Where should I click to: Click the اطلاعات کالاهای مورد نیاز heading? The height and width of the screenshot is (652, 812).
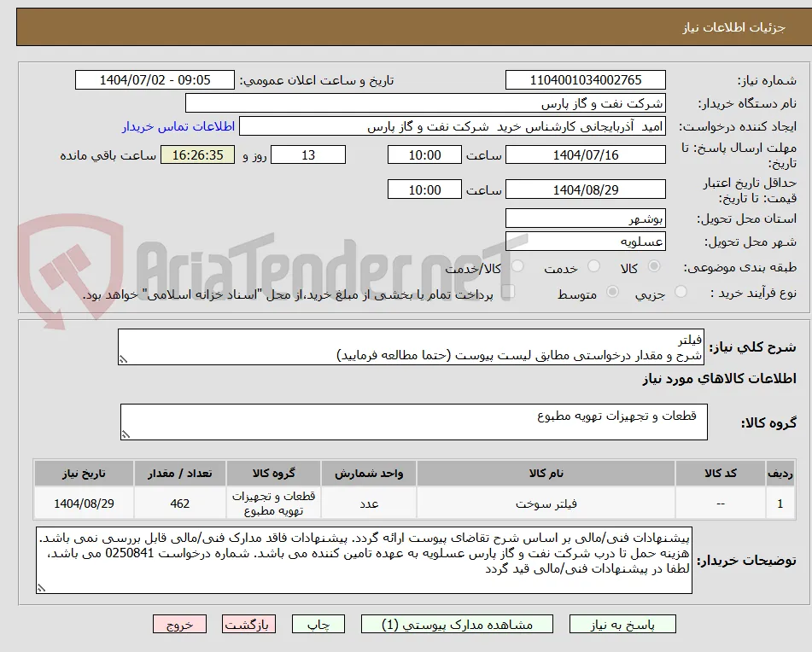pyautogui.click(x=719, y=379)
